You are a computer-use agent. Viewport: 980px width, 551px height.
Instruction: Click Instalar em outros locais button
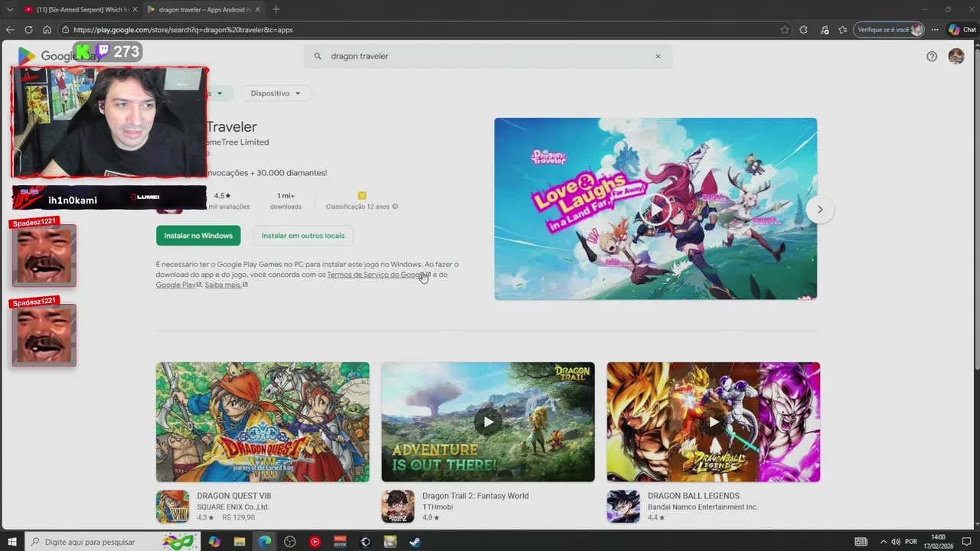pyautogui.click(x=303, y=236)
